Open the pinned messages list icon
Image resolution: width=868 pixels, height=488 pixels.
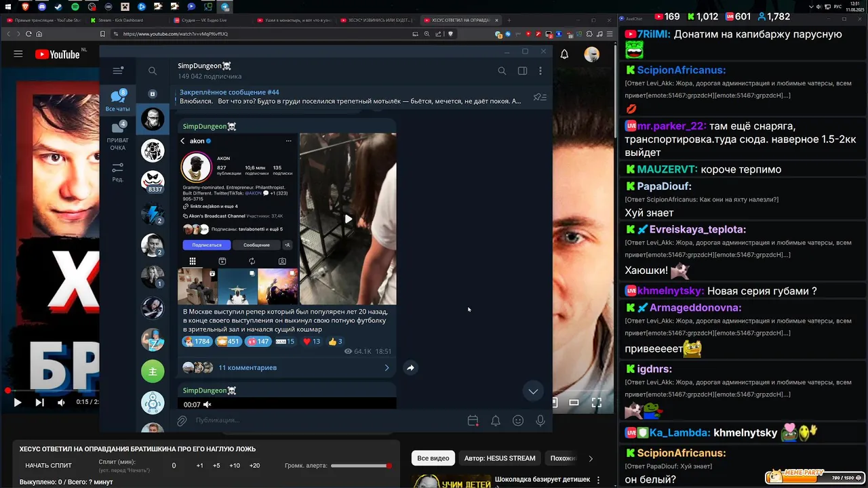pyautogui.click(x=540, y=97)
